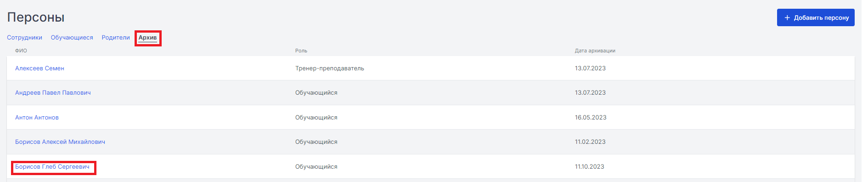The height and width of the screenshot is (182, 868).
Task: Open the Обучающиеся tab
Action: tap(72, 38)
